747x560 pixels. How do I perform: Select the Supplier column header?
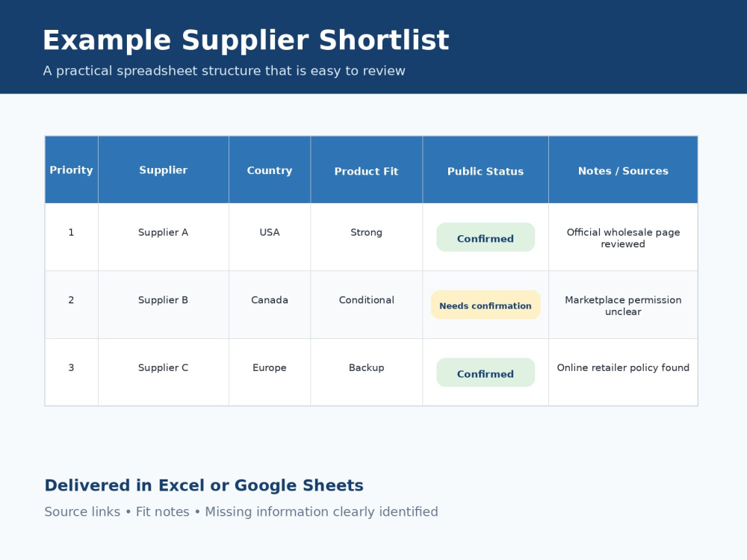[164, 170]
